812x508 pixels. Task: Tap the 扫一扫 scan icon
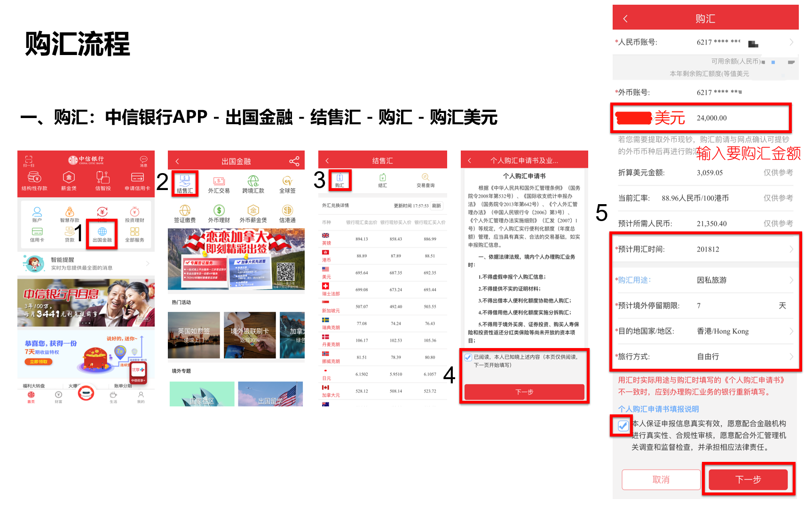tap(29, 161)
